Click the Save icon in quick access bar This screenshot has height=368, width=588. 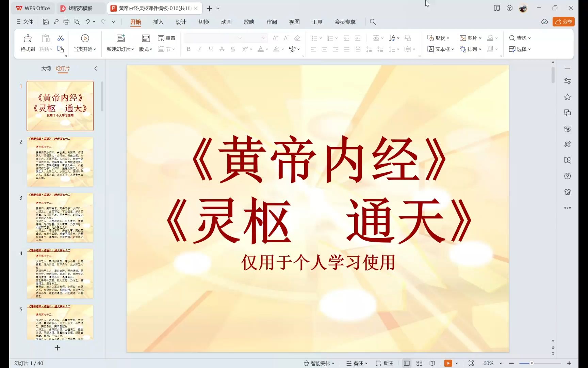[46, 22]
